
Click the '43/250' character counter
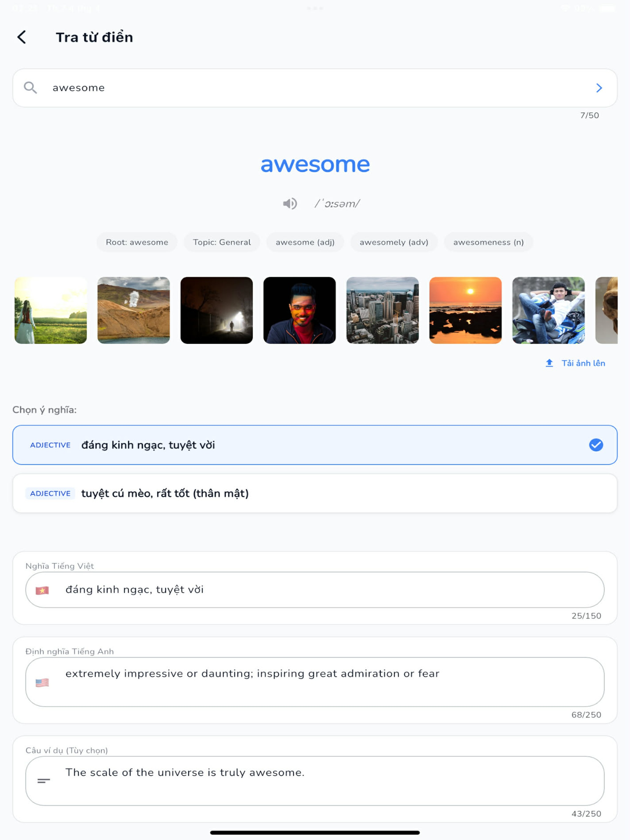586,814
